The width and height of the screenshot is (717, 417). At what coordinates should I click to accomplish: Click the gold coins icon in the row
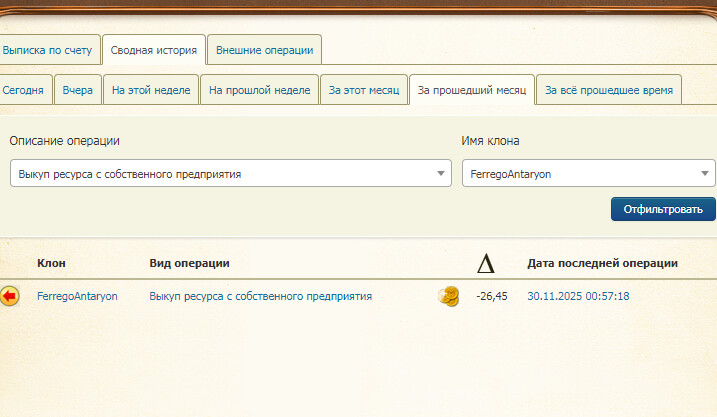click(x=448, y=296)
